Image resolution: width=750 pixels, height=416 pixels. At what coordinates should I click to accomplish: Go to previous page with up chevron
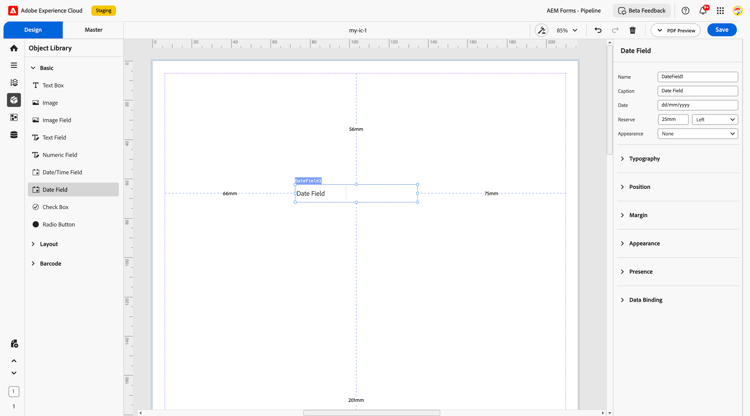(14, 361)
